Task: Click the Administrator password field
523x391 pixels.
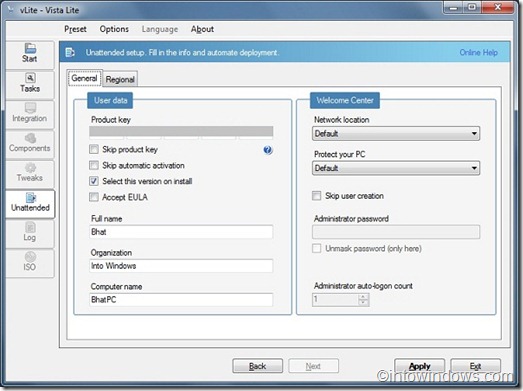Action: (x=396, y=232)
